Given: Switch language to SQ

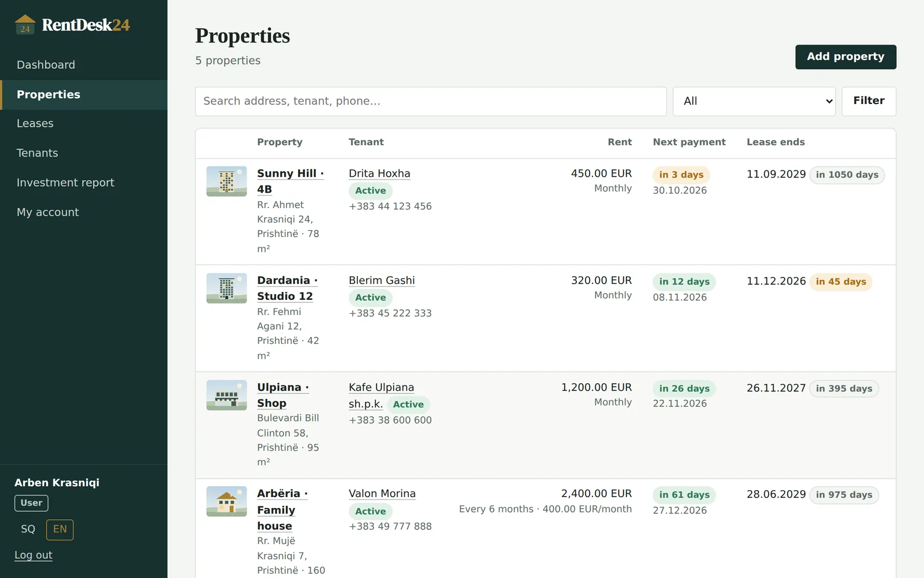Looking at the screenshot, I should click(28, 529).
